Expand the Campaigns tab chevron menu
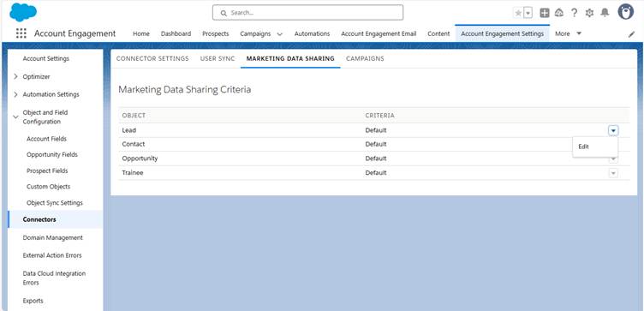This screenshot has height=311, width=644. click(280, 34)
